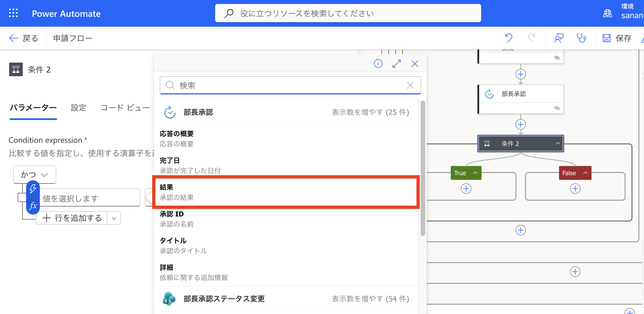Show more 部長承認 items (25 件)
644x314 pixels.
[370, 112]
